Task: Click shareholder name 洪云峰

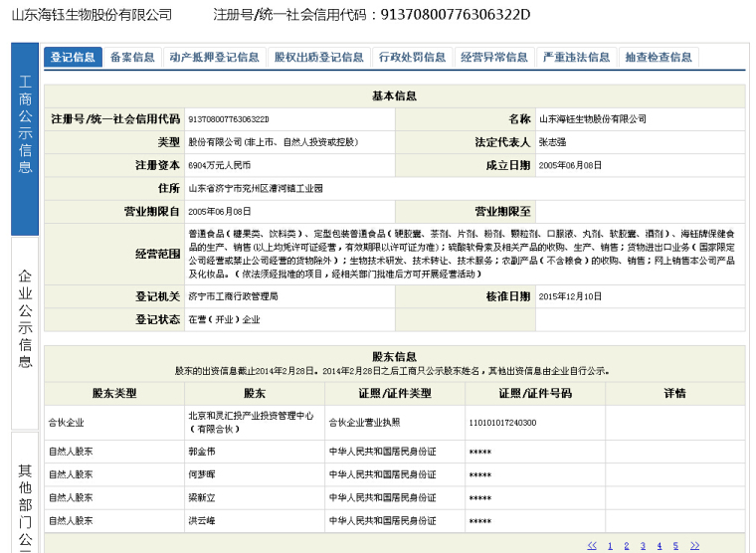Action: (x=202, y=521)
